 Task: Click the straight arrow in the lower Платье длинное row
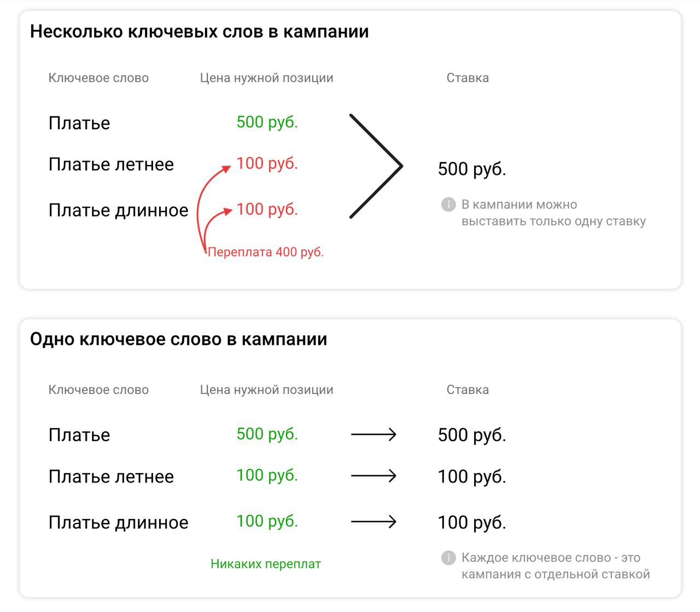tap(374, 522)
